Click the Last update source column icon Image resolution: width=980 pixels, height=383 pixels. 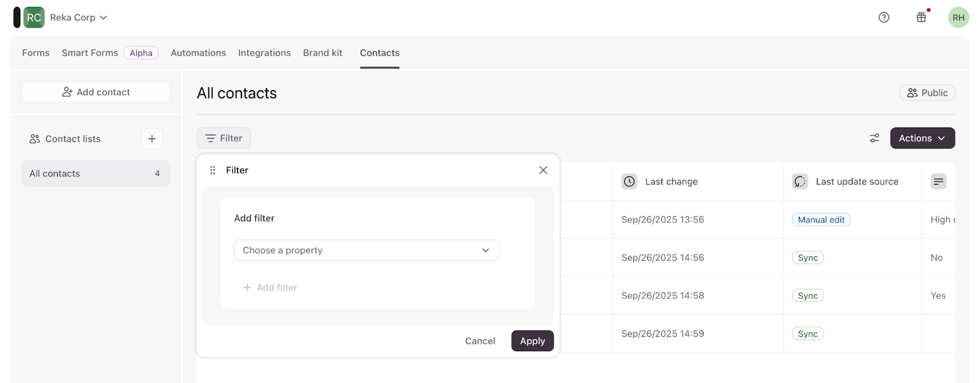(x=800, y=181)
